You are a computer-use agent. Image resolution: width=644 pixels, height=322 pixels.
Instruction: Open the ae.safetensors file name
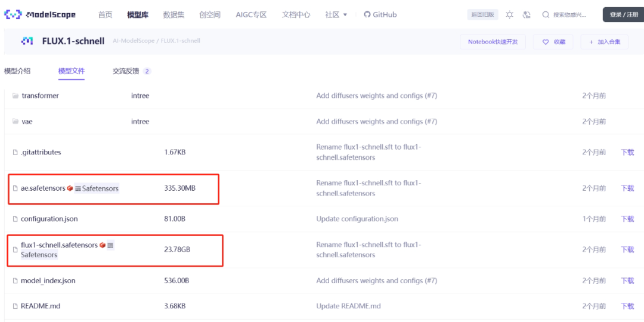point(43,188)
